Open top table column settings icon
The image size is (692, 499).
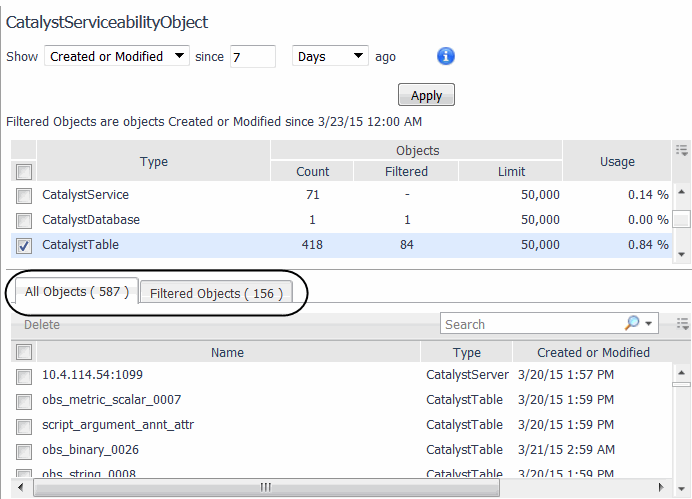pyautogui.click(x=682, y=150)
